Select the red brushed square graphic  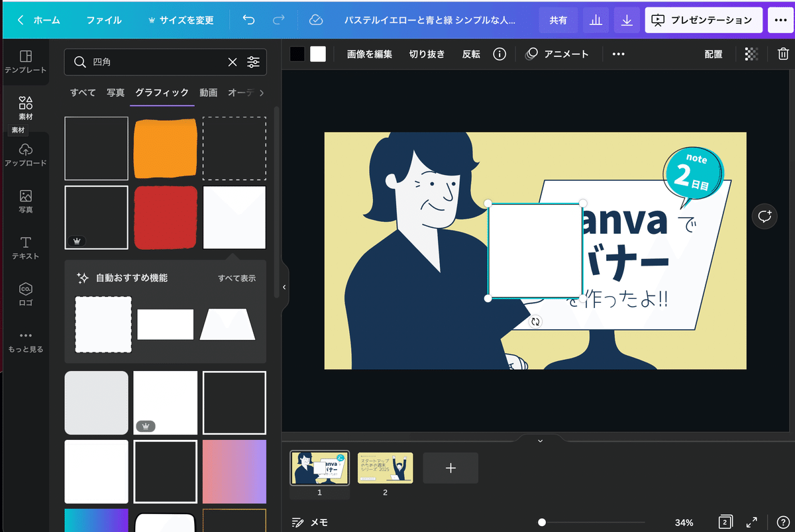pyautogui.click(x=166, y=217)
